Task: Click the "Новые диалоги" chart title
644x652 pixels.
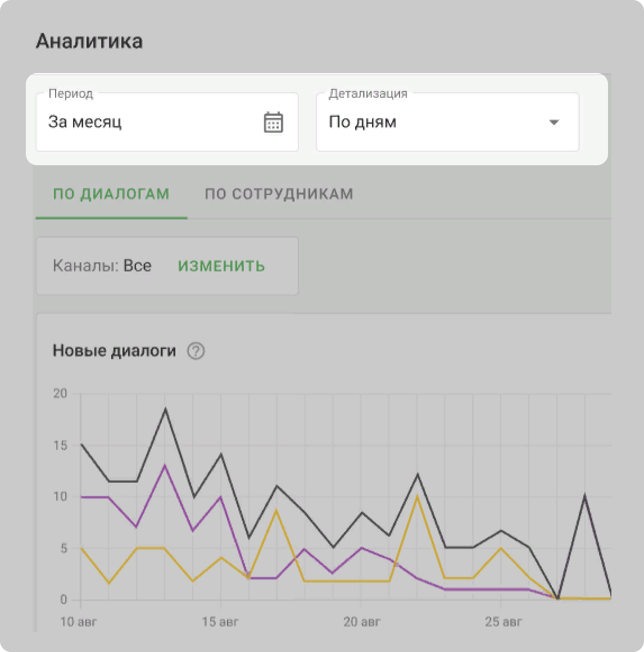Action: [x=114, y=351]
